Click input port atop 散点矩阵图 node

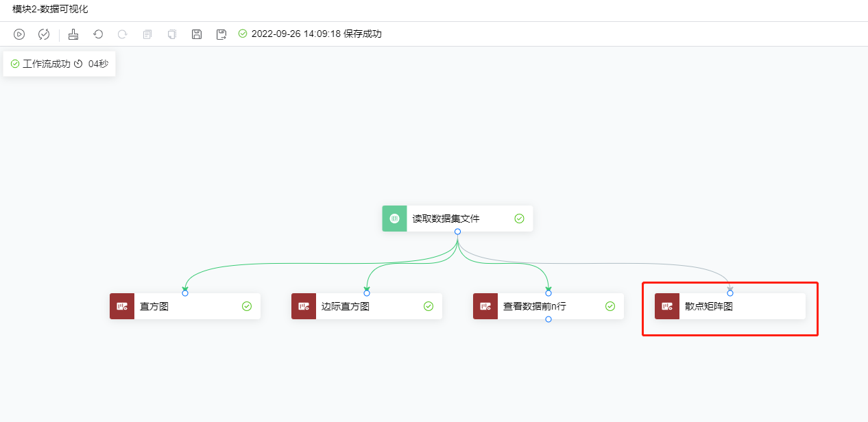tap(730, 293)
